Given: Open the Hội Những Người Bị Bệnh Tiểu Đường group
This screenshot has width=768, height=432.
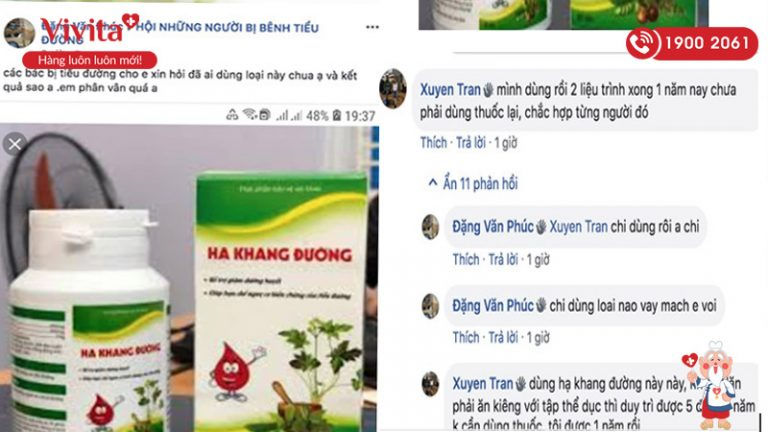Looking at the screenshot, I should pos(227,28).
